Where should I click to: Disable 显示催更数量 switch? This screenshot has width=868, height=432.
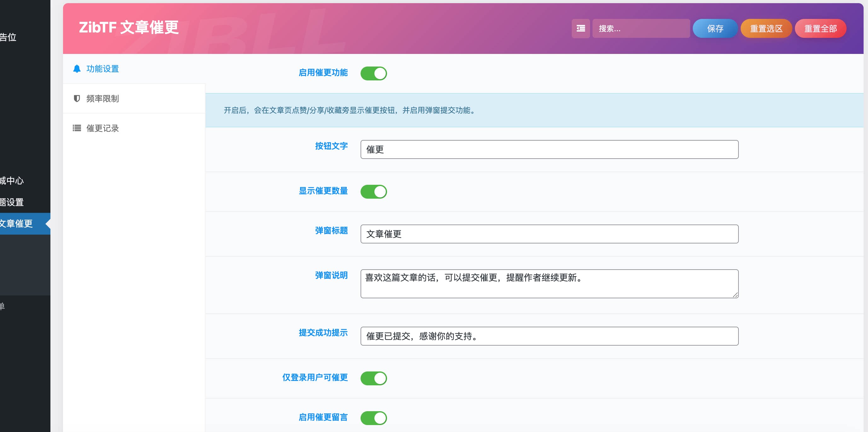374,191
